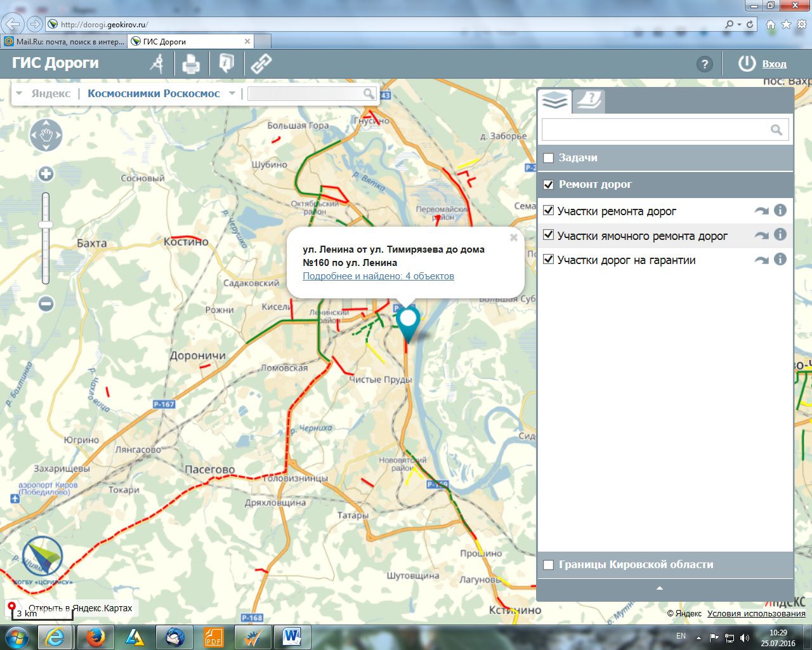Click the print map icon
Image resolution: width=812 pixels, height=650 pixels.
coord(191,63)
